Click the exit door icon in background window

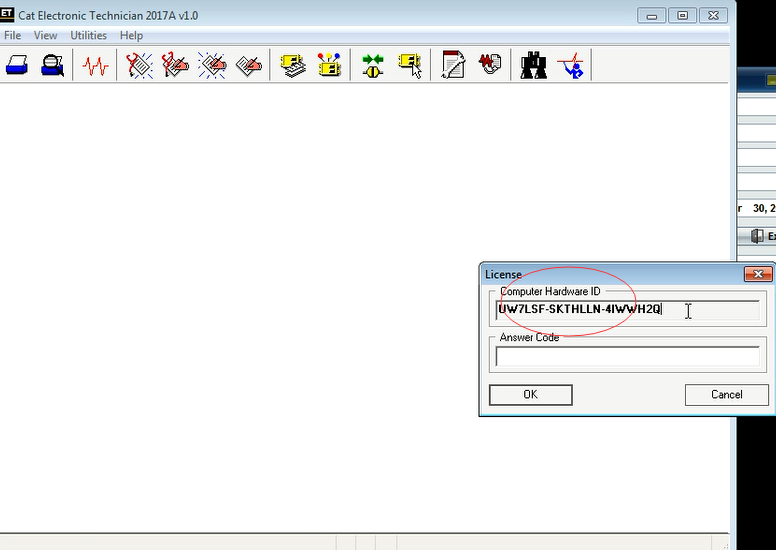pyautogui.click(x=757, y=236)
